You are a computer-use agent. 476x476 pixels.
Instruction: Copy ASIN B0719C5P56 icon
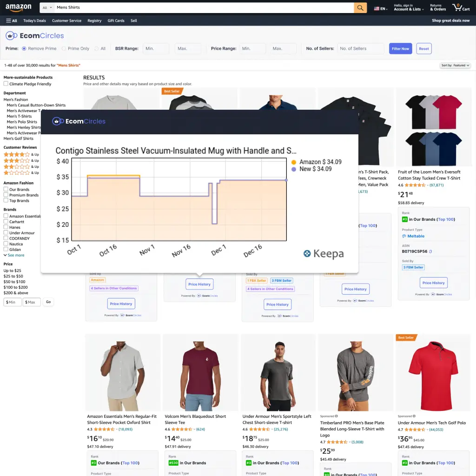click(x=430, y=251)
